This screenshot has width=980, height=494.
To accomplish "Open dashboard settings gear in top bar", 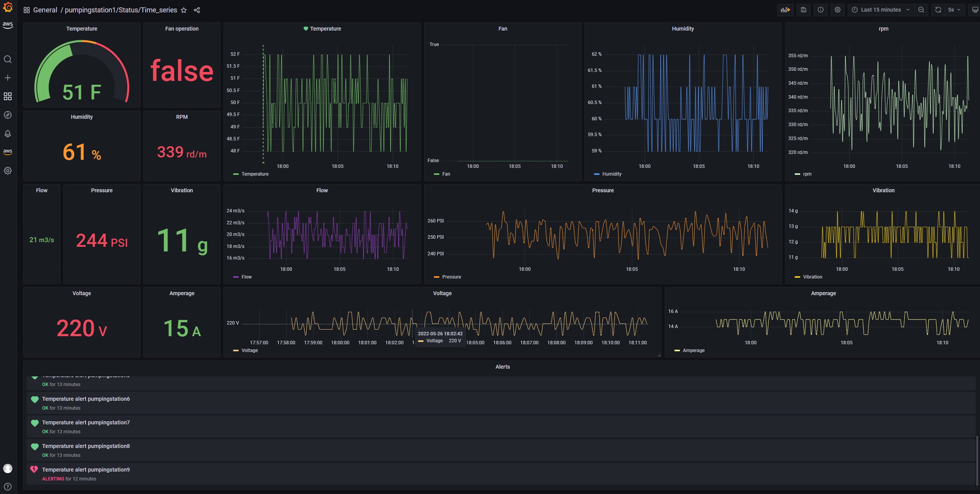I will 837,10.
